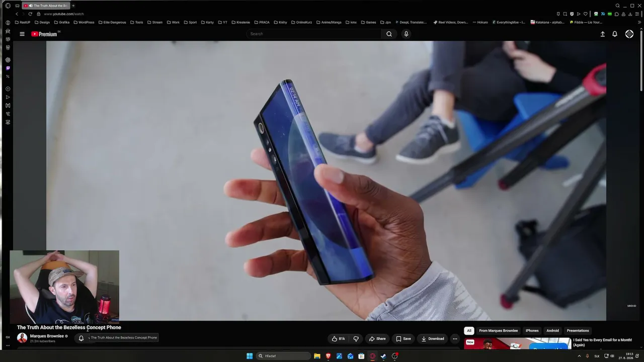Screen dimensions: 644x362
Task: Click in the YouTube search field
Action: click(314, 34)
